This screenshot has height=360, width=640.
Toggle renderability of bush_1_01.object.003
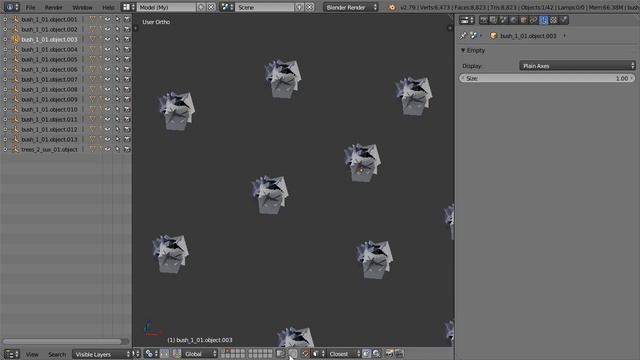coord(127,39)
